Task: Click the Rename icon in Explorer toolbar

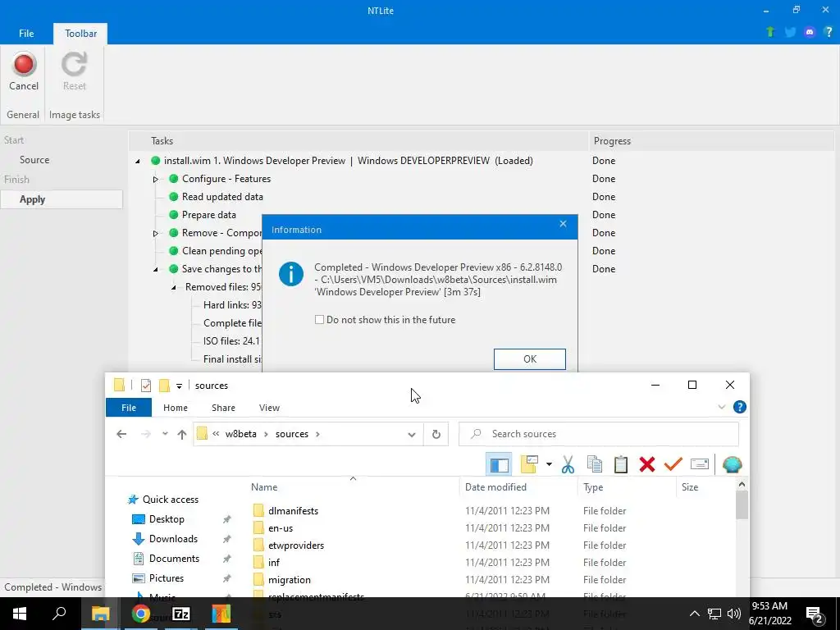Action: [700, 464]
